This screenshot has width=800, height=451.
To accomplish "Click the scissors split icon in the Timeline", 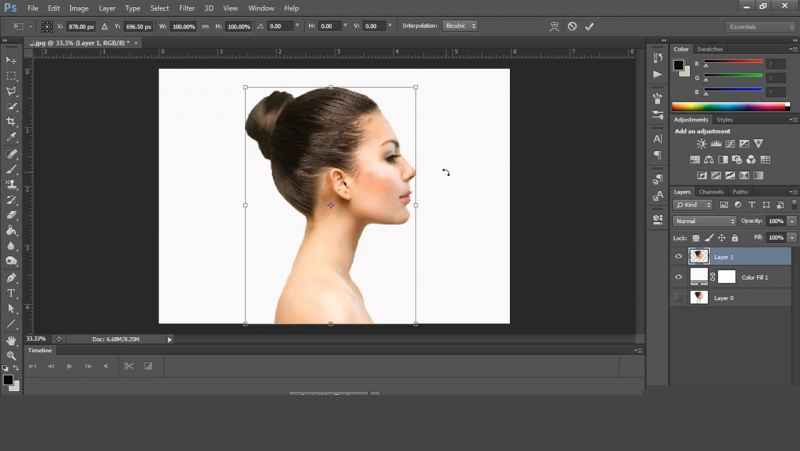I will point(128,366).
